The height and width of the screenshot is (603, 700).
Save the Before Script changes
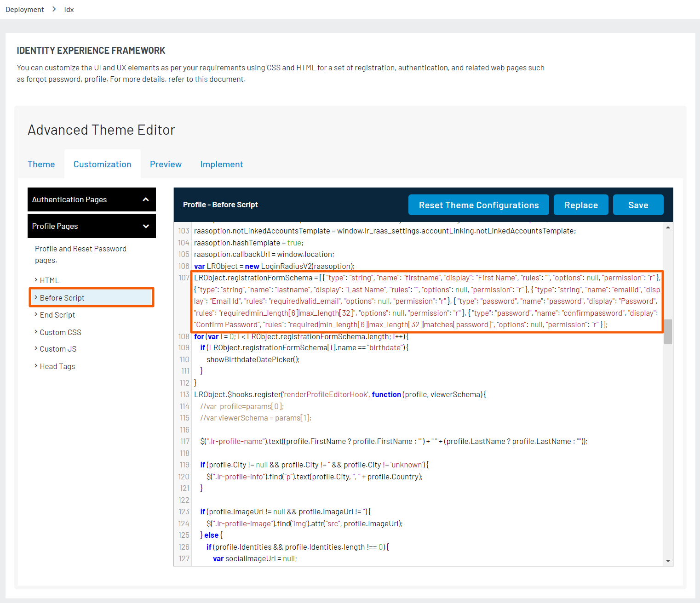coord(638,205)
